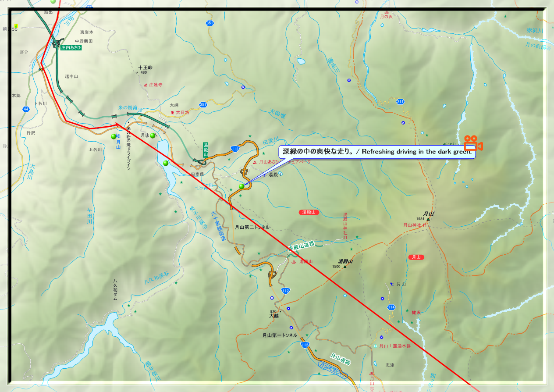The width and height of the screenshot is (554, 392).
Task: Click the 月の沢 hot spring icon
Action: pos(386,12)
